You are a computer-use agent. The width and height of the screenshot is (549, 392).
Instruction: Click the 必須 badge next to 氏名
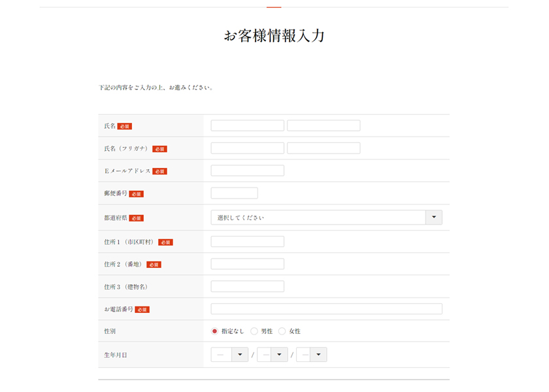[125, 125]
